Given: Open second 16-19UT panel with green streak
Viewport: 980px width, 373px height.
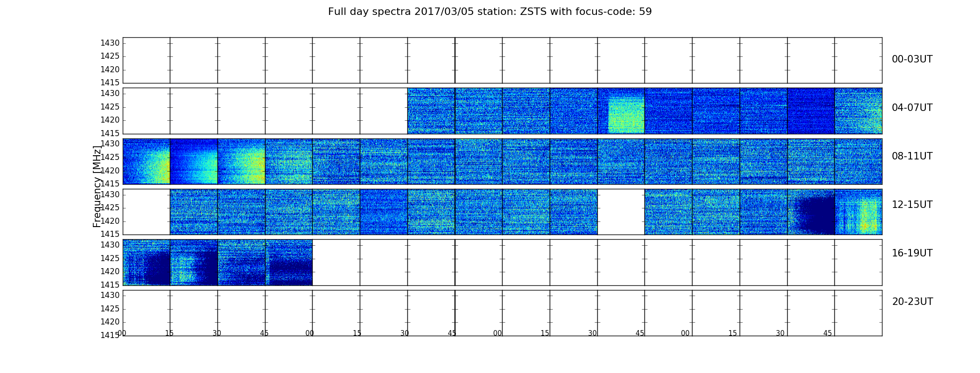Looking at the screenshot, I should coord(194,262).
